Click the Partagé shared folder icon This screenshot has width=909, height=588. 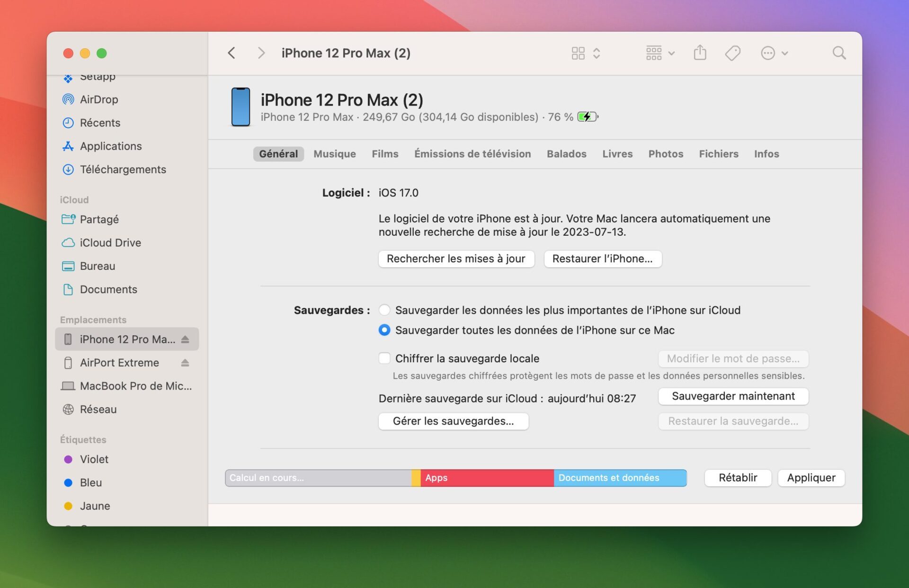(x=68, y=219)
